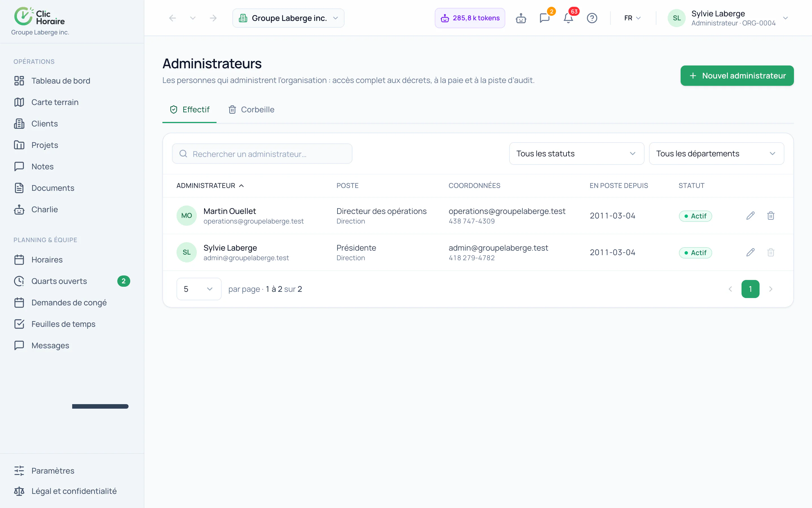Focus Rechercher un administrateur search field
Screen dimensions: 812x508
click(x=262, y=154)
